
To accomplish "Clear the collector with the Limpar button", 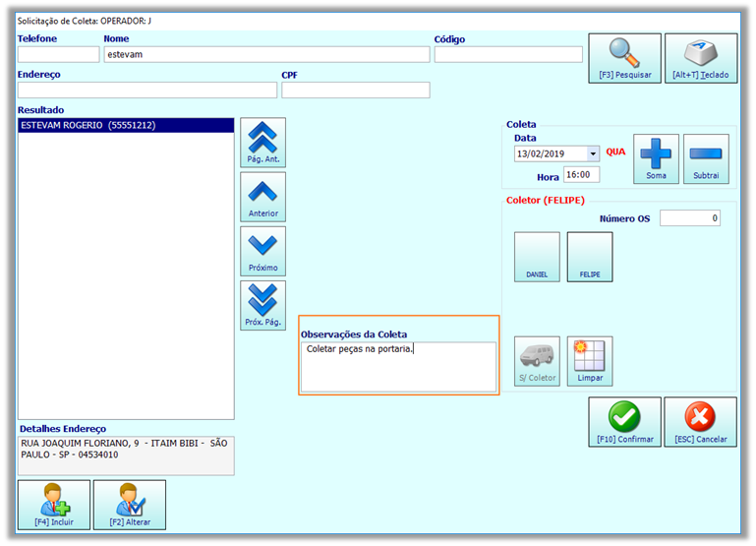I will pyautogui.click(x=590, y=361).
